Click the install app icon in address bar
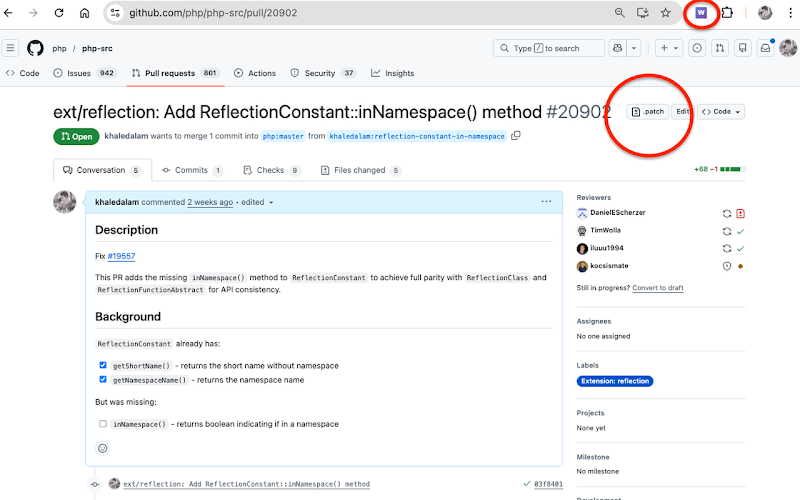The height and width of the screenshot is (500, 800). point(642,13)
